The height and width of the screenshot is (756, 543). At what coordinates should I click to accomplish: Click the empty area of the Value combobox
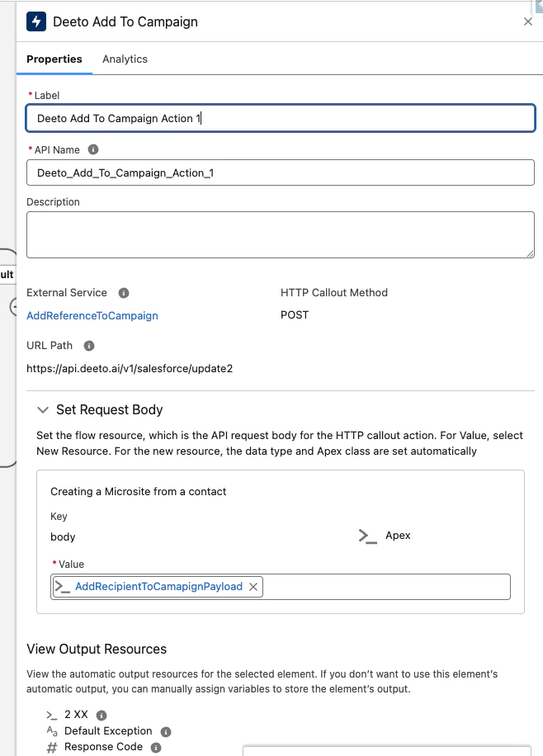(385, 587)
